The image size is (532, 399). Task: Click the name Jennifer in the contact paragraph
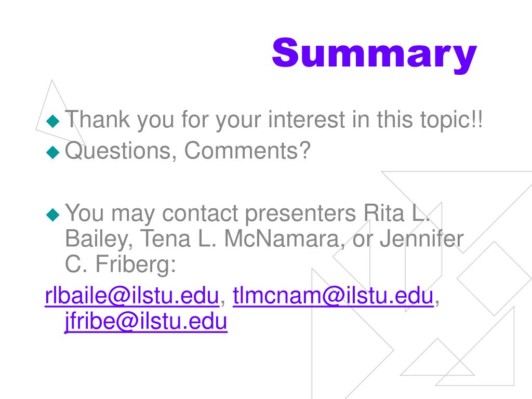pos(422,238)
